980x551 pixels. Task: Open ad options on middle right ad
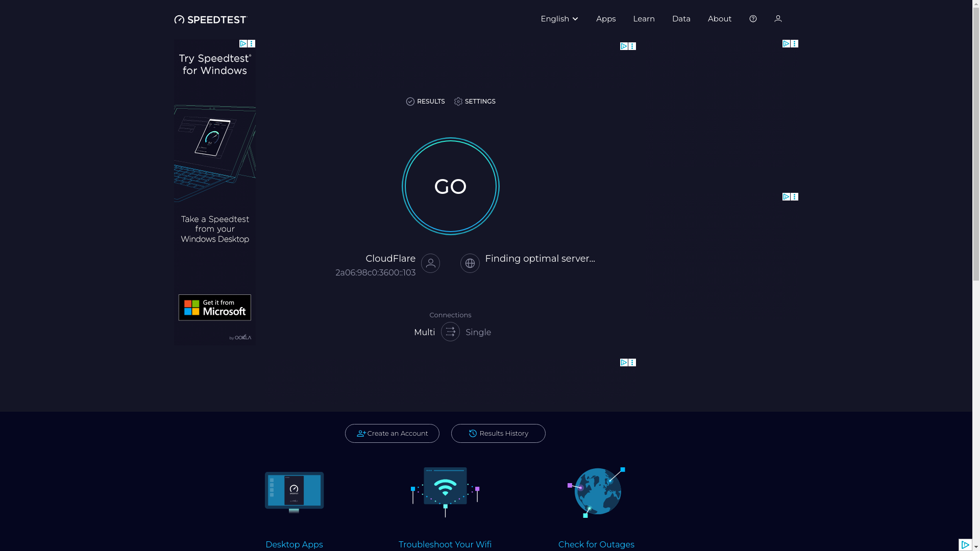coord(794,197)
